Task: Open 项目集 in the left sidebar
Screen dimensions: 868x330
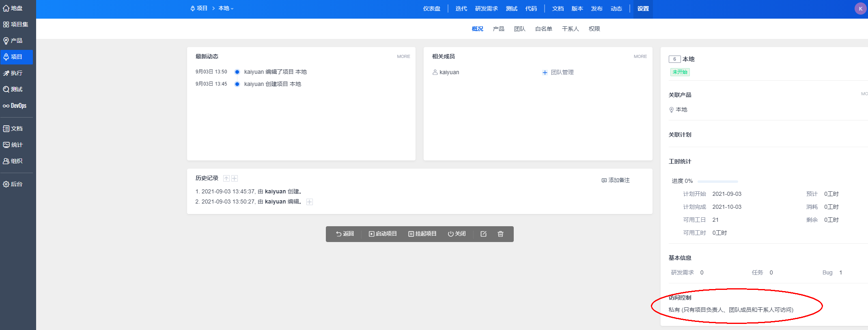Action: point(16,24)
